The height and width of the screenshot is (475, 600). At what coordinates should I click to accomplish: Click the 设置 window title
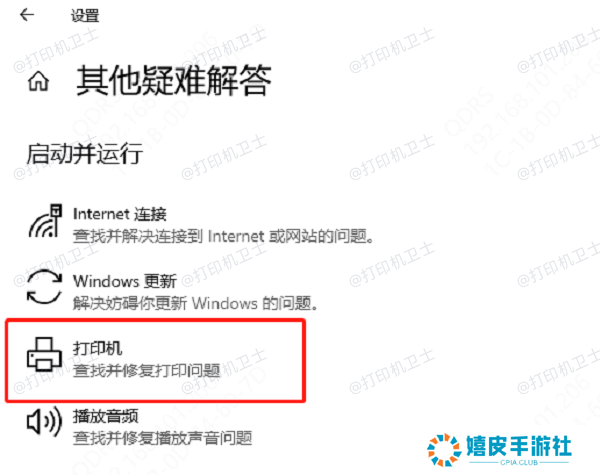pos(85,16)
